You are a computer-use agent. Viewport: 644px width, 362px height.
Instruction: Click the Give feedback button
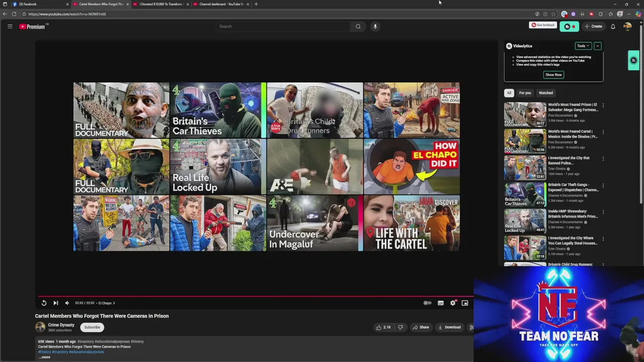tap(543, 25)
